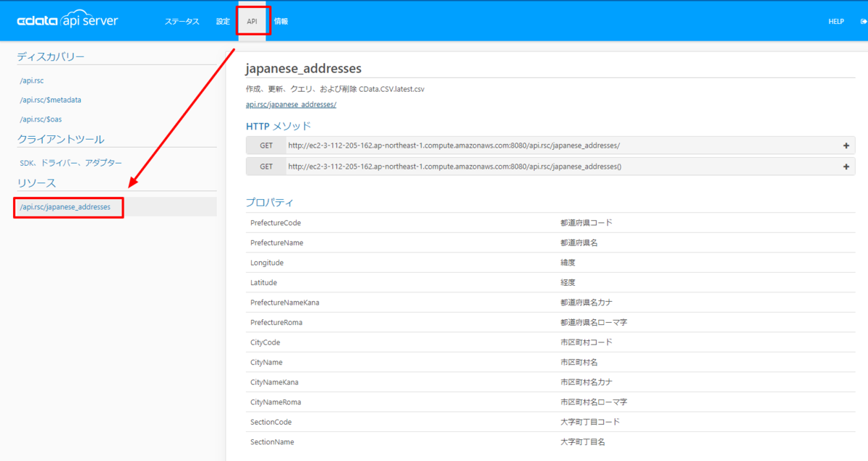This screenshot has height=461, width=868.
Task: Open SDK、ドライバー、アダプター link
Action: 71,164
